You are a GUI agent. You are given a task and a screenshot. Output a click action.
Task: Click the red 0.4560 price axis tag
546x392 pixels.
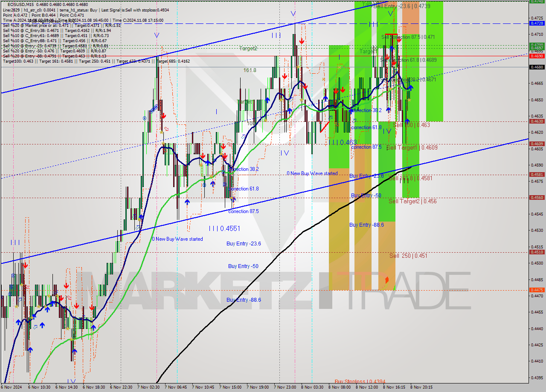(537, 197)
